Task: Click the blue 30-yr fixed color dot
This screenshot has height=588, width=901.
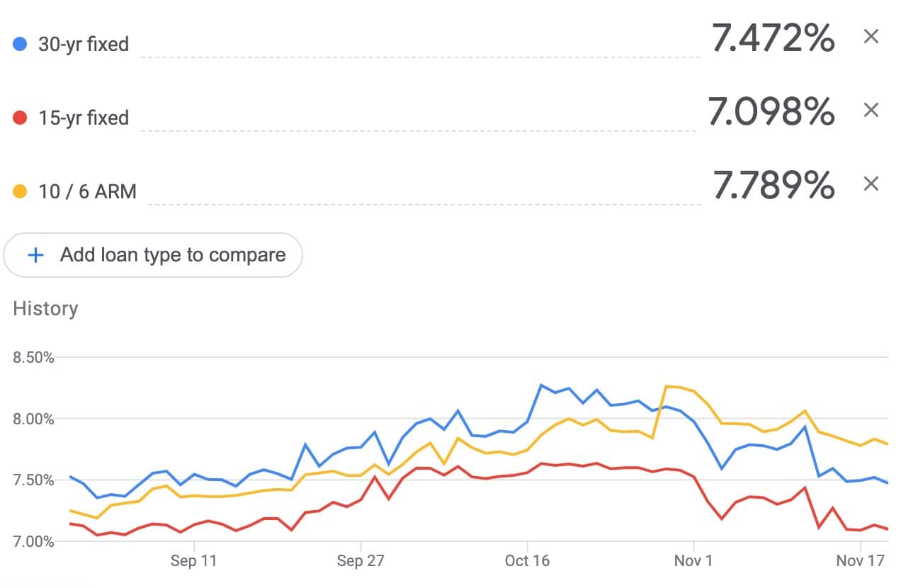Action: coord(20,44)
